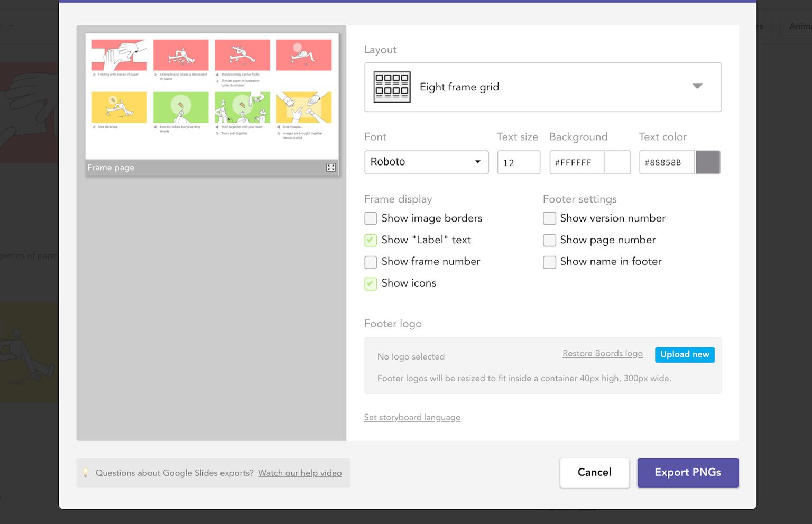The image size is (812, 524).
Task: Click the white Background color swatch
Action: 617,162
